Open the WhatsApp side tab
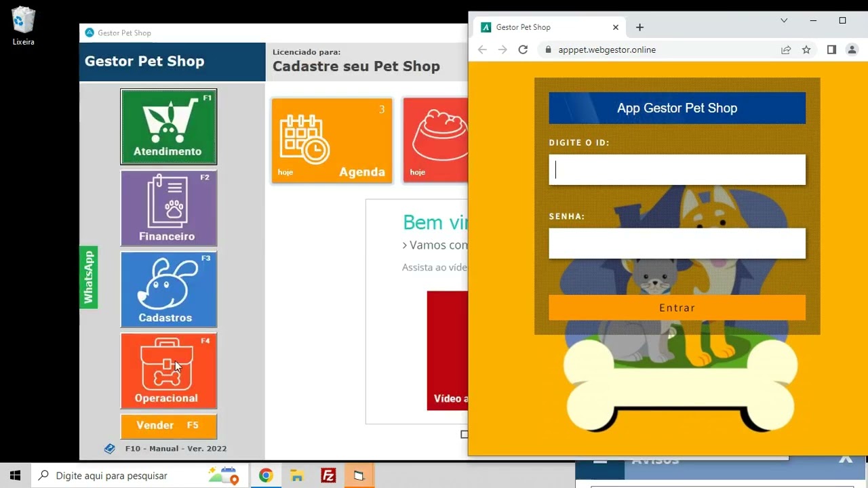 [89, 277]
